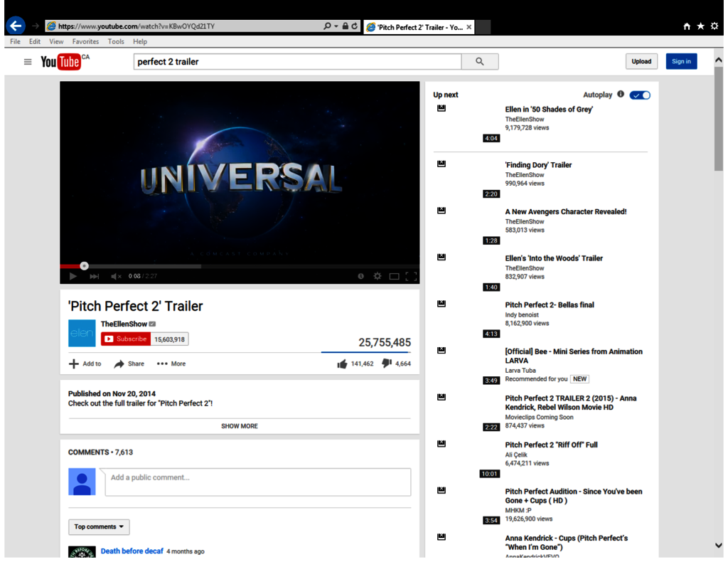Click the lock security icon in address bar
This screenshot has height=562, width=728.
click(346, 26)
